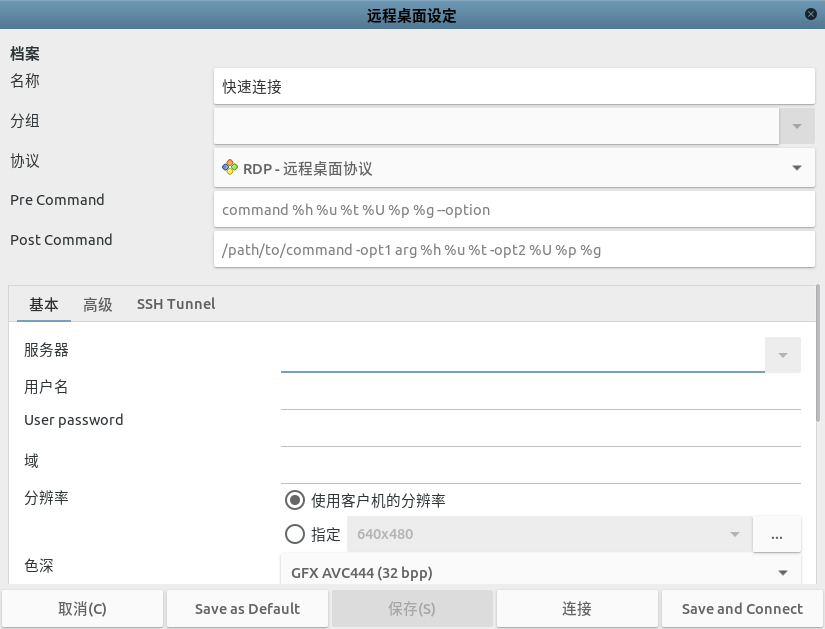Select the use client resolution radio button
The height and width of the screenshot is (629, 825).
[295, 500]
